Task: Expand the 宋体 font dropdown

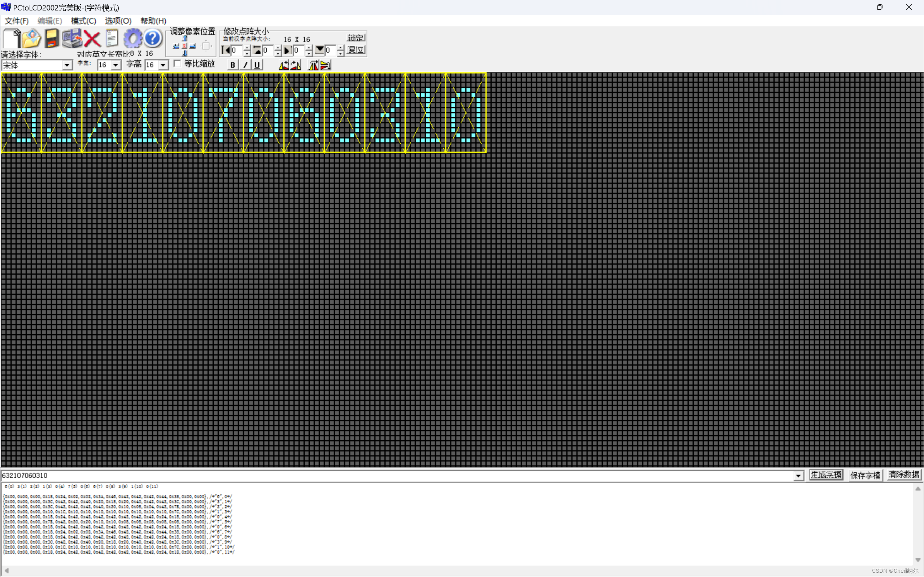Action: click(67, 65)
